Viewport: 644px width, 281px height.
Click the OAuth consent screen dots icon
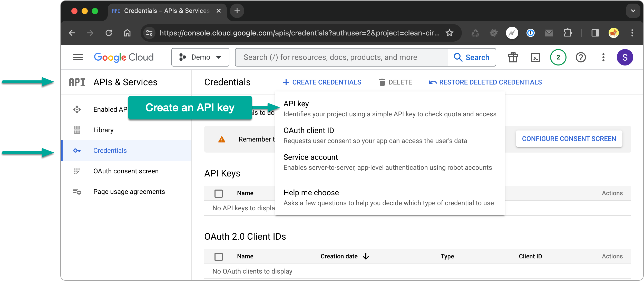(x=77, y=171)
